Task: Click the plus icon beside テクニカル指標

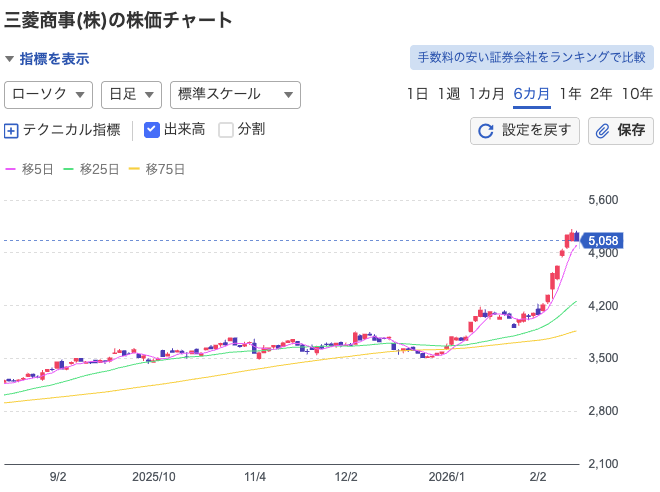Action: point(12,130)
